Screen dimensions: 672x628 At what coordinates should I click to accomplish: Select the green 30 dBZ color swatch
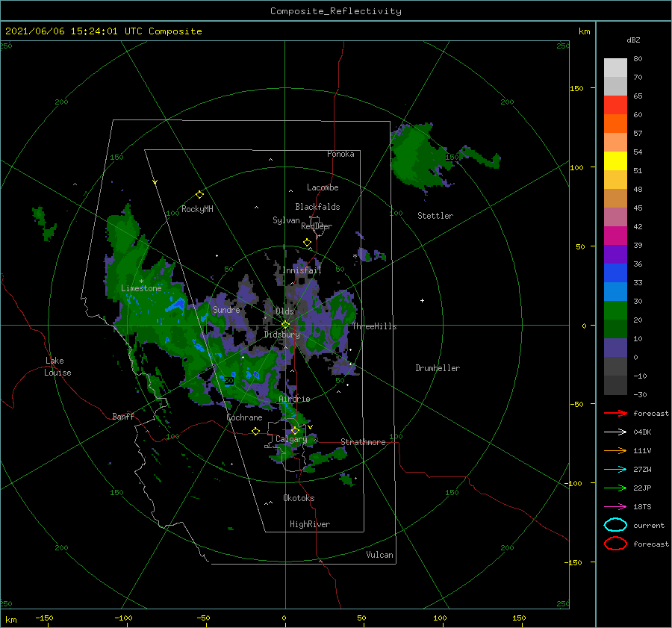615,310
